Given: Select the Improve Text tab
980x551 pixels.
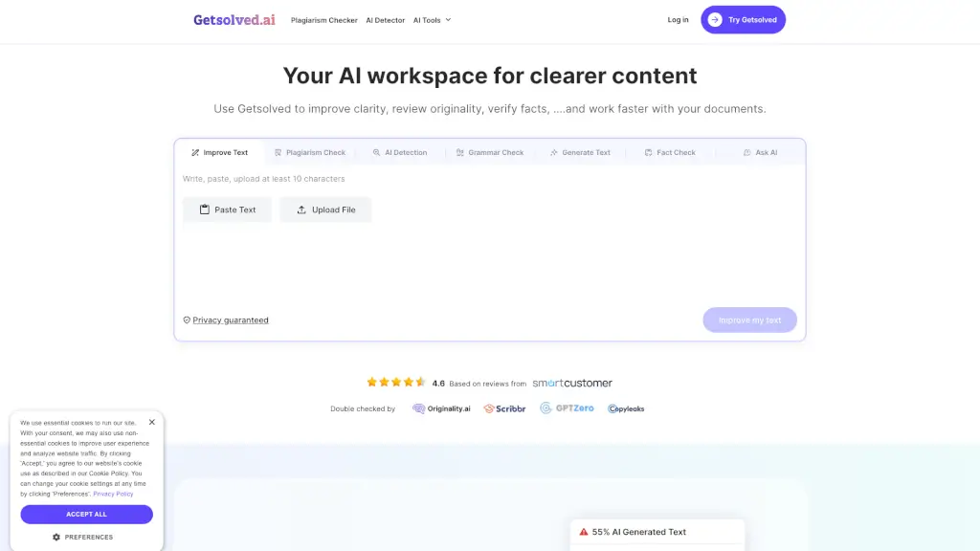Looking at the screenshot, I should pos(219,152).
